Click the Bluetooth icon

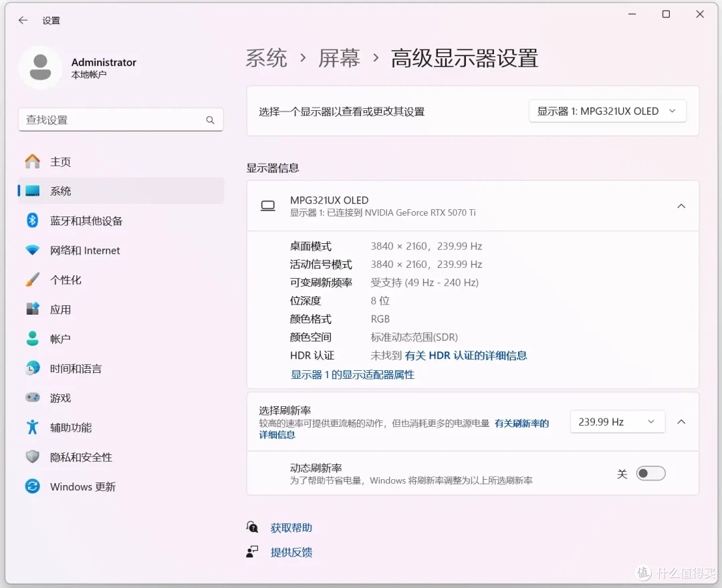(x=32, y=220)
